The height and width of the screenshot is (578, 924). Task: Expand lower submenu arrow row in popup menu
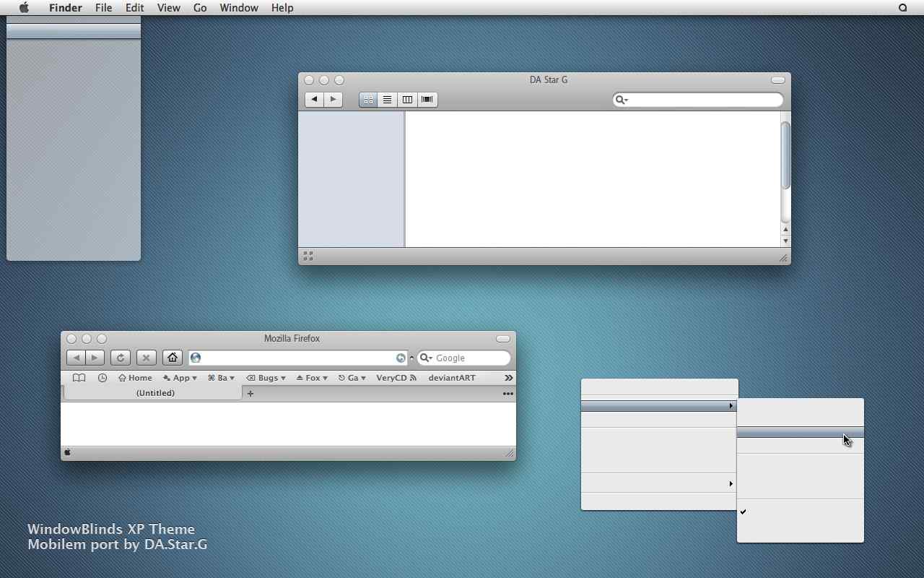click(659, 483)
